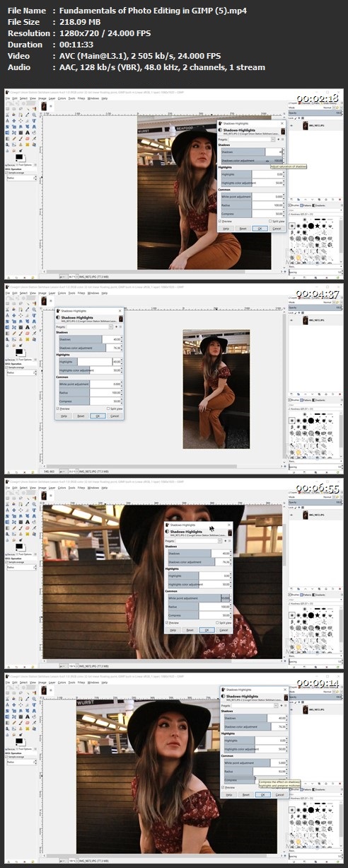Viewport: 348px width, 868px height.
Task: Choose Rectangle Select tool in the 06:55 frame toolbox
Action: [7, 499]
